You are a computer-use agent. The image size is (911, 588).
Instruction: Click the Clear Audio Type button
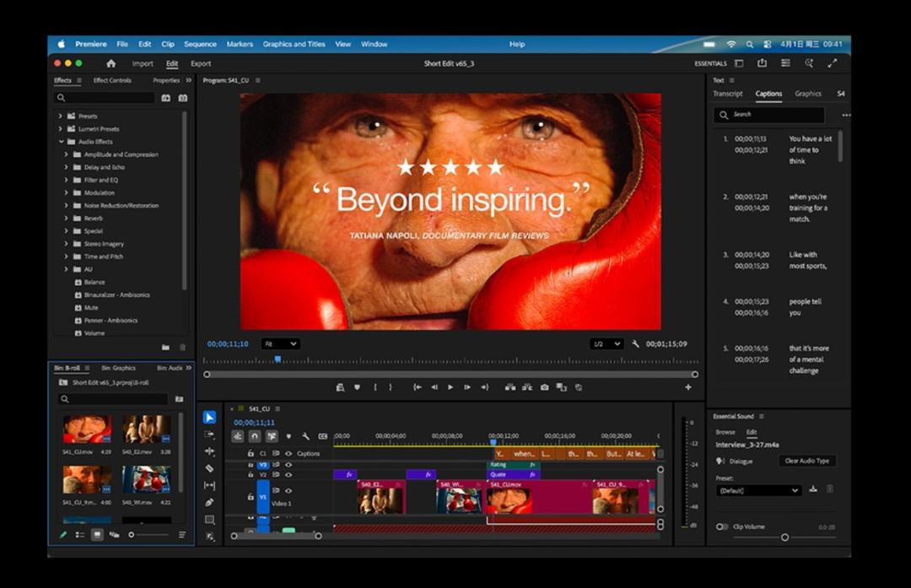pos(807,461)
